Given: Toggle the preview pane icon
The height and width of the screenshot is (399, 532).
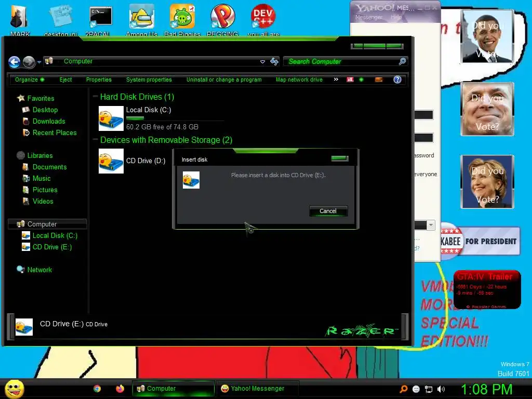Looking at the screenshot, I should point(379,79).
